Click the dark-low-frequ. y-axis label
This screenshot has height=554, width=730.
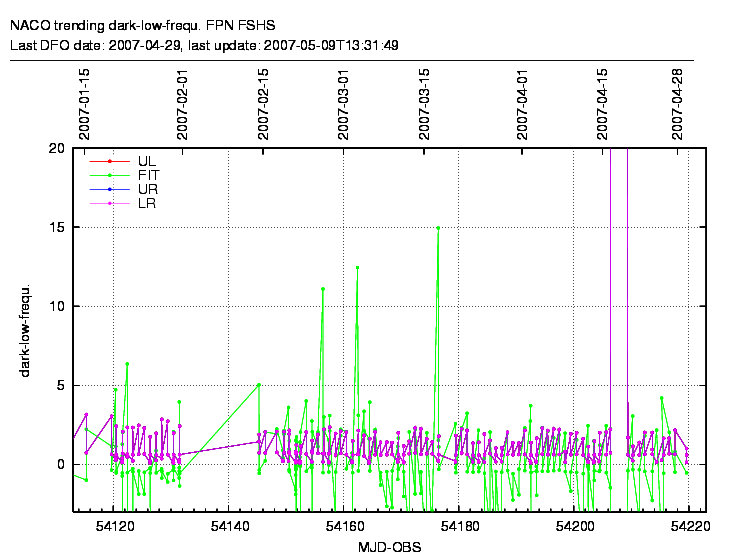tap(26, 330)
